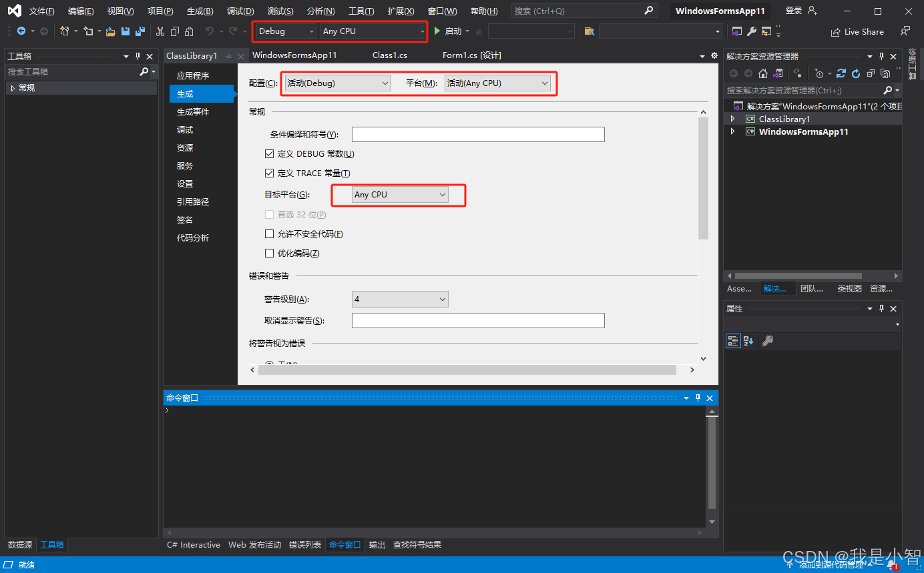Select the 生成事件 settings page
Image resolution: width=924 pixels, height=573 pixels.
(193, 112)
